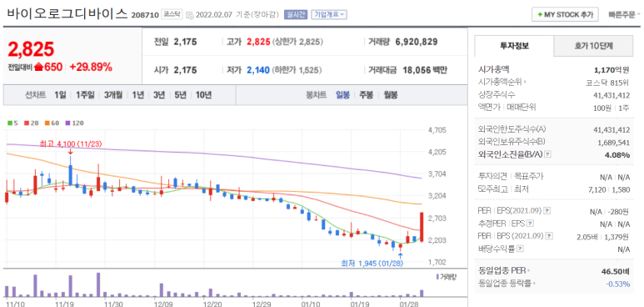
Task: Click the 저가 value 2,140
Action: (x=258, y=70)
